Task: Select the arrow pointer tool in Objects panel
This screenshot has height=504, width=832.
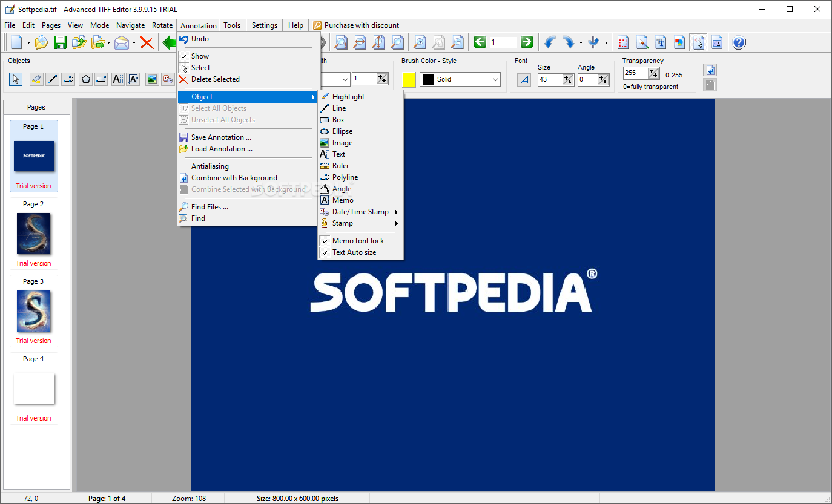Action: pyautogui.click(x=16, y=79)
